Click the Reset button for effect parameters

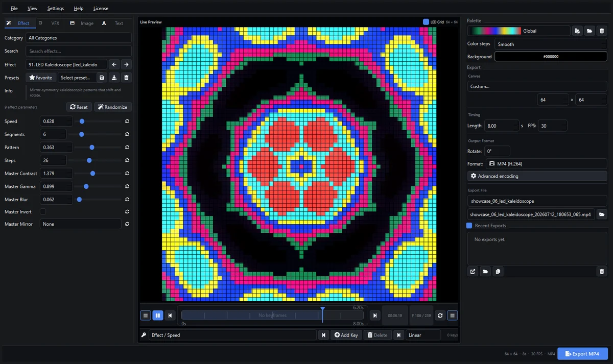pyautogui.click(x=79, y=107)
